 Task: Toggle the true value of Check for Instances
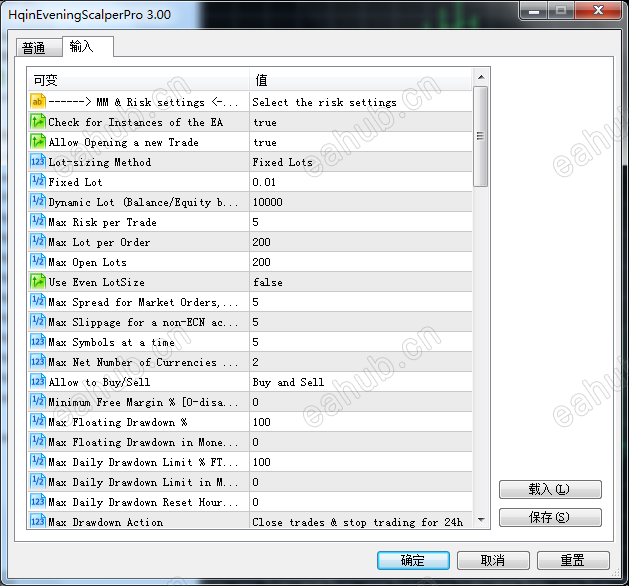[x=361, y=122]
